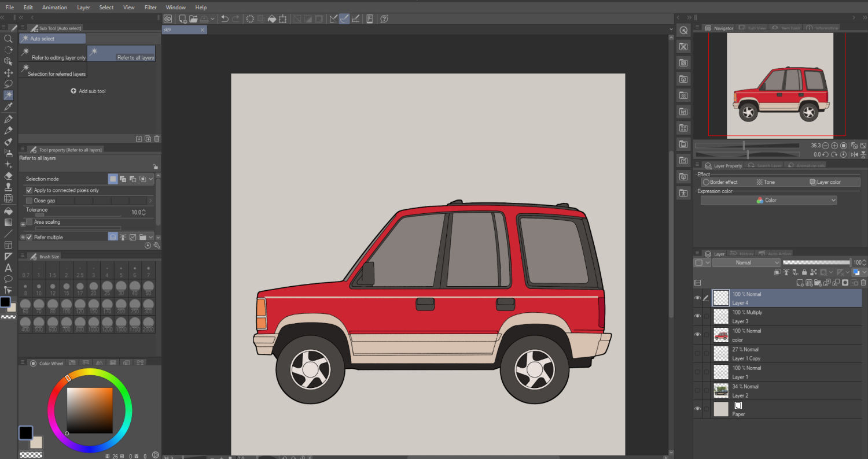The width and height of the screenshot is (868, 459).
Task: Uncheck Apply to connected pixels only
Action: [30, 190]
